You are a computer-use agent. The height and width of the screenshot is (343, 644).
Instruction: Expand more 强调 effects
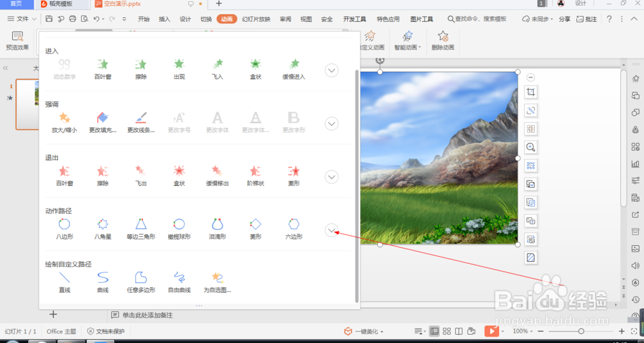332,124
